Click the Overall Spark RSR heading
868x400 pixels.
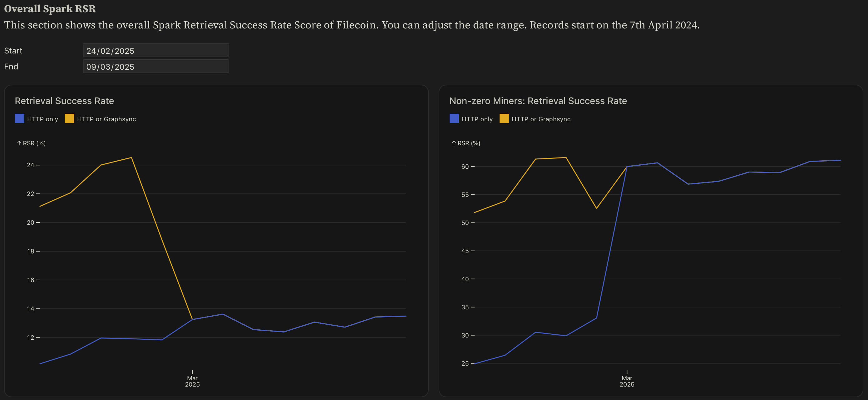coord(50,9)
